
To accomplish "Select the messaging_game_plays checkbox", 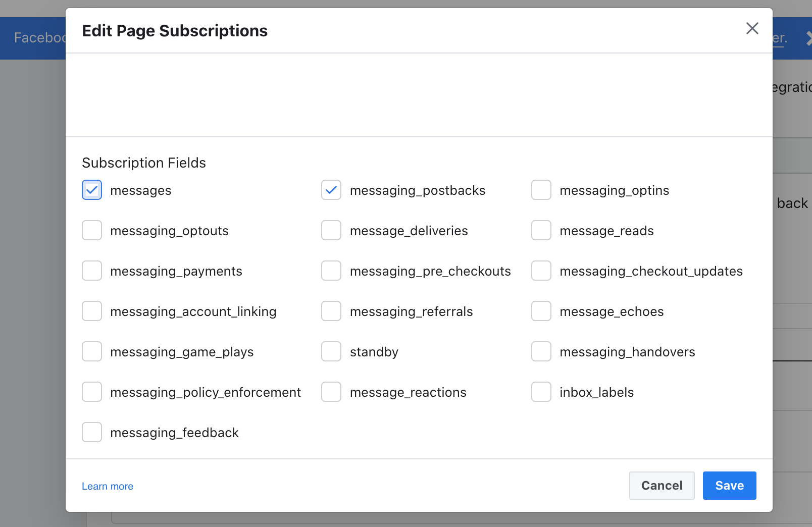I will 92,352.
